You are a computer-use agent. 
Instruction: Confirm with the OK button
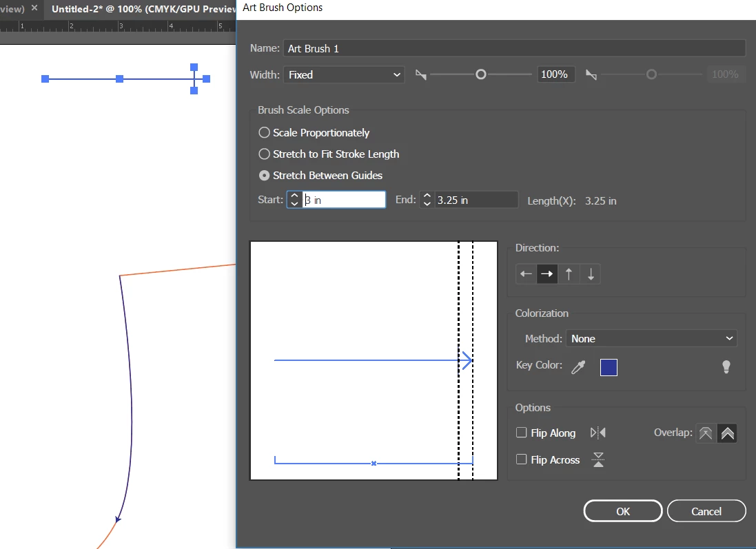(x=623, y=511)
